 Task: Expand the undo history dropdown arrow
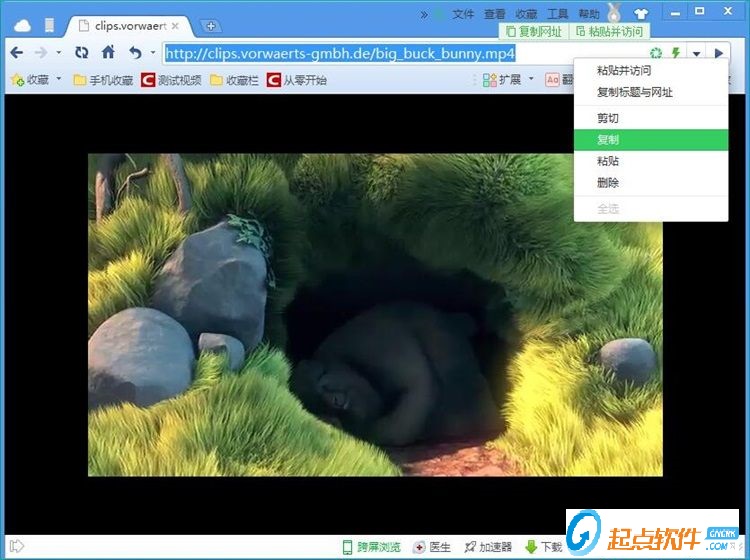point(153,53)
